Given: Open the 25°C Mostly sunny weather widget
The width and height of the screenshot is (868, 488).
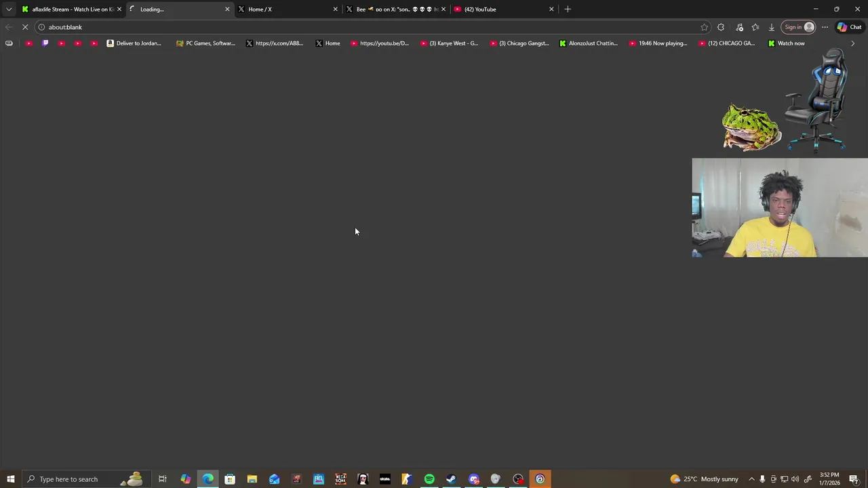Looking at the screenshot, I should point(704,479).
